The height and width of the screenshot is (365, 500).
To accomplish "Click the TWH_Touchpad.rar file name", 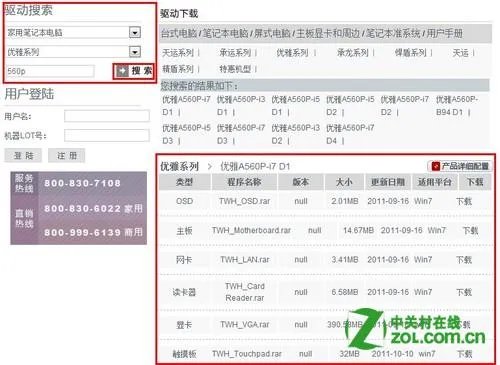I will point(247,354).
